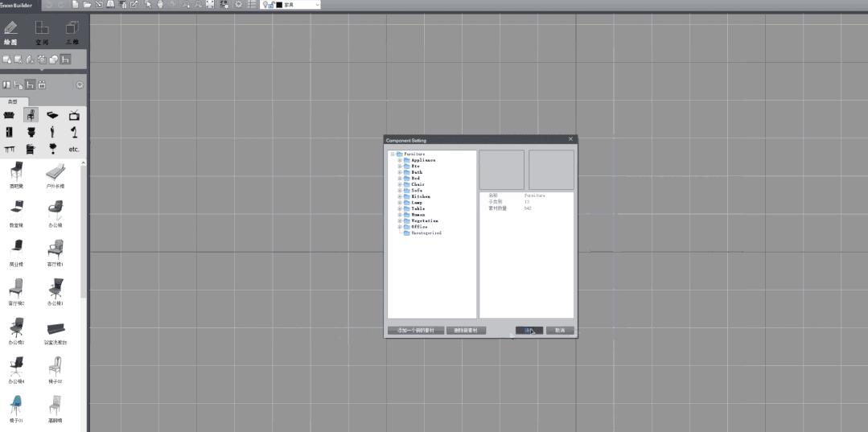868x432 pixels.
Task: Select the Table folder in tree
Action: [x=414, y=209]
